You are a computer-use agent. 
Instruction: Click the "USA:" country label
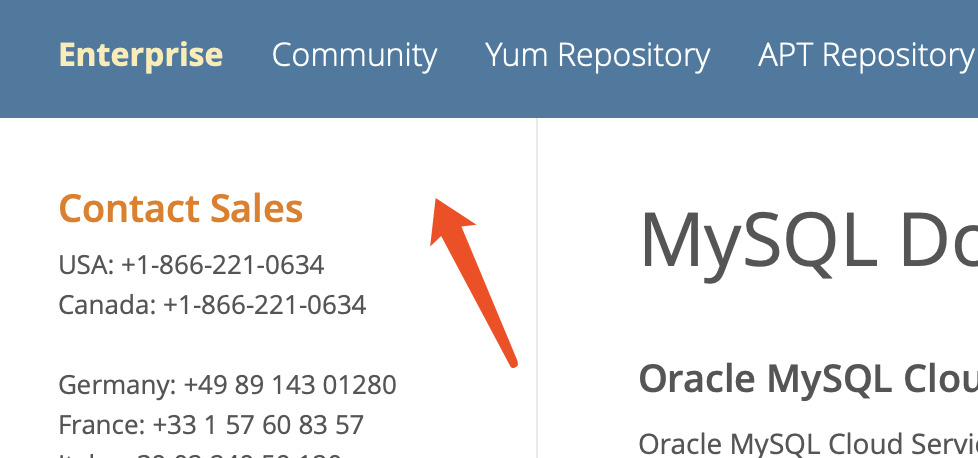pyautogui.click(x=86, y=265)
